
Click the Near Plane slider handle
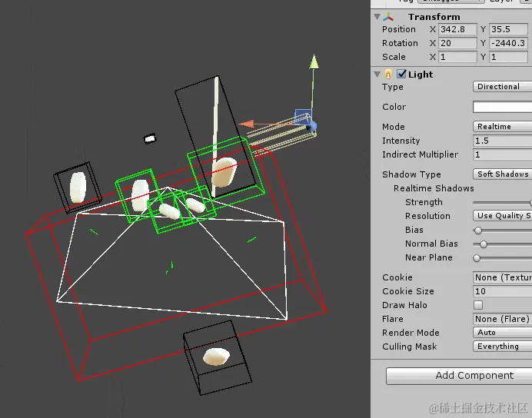[477, 258]
